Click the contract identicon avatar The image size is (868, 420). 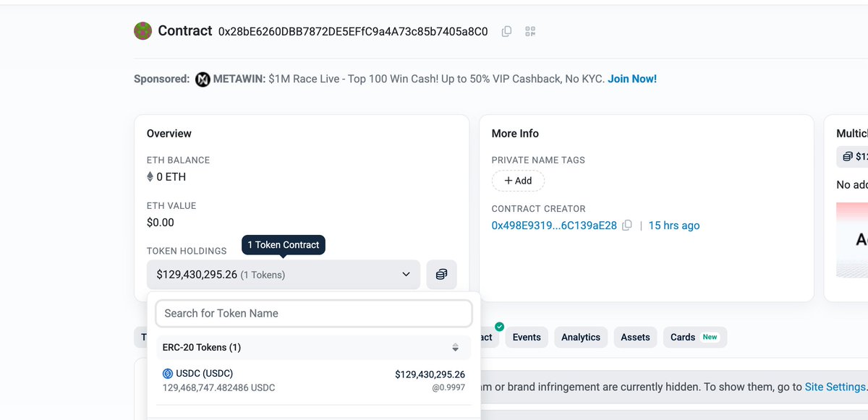click(143, 31)
